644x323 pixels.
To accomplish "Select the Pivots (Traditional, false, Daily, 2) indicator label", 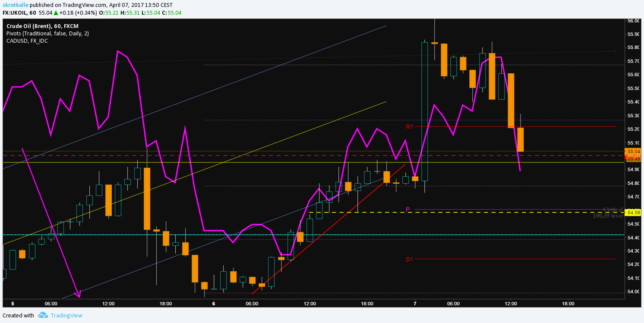I will coord(47,34).
